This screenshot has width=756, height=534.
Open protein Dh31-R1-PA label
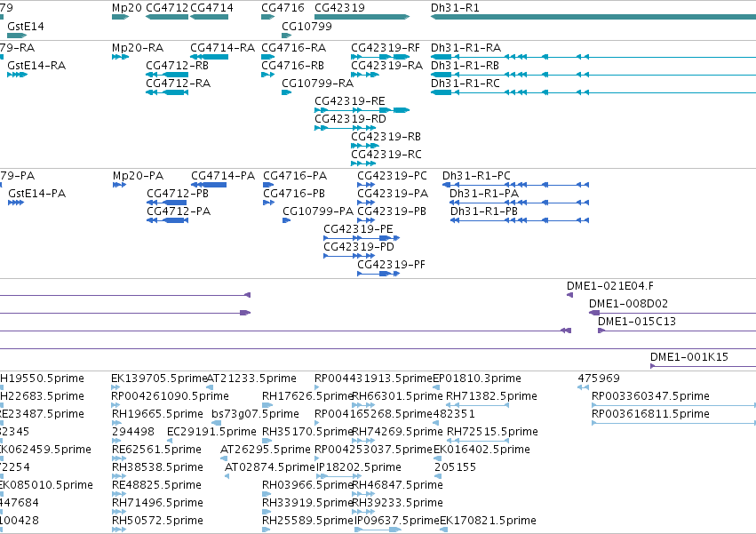[x=484, y=194]
